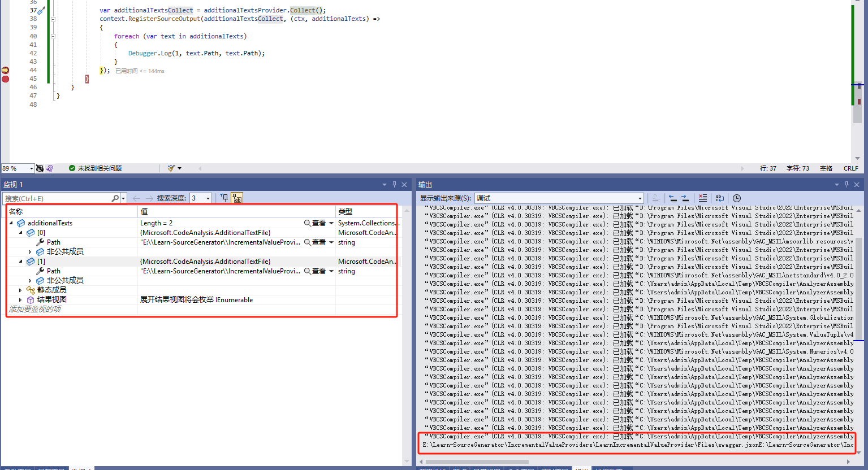Expand the 结果视图 node
Viewport: 868px width, 470px height.
pyautogui.click(x=21, y=300)
